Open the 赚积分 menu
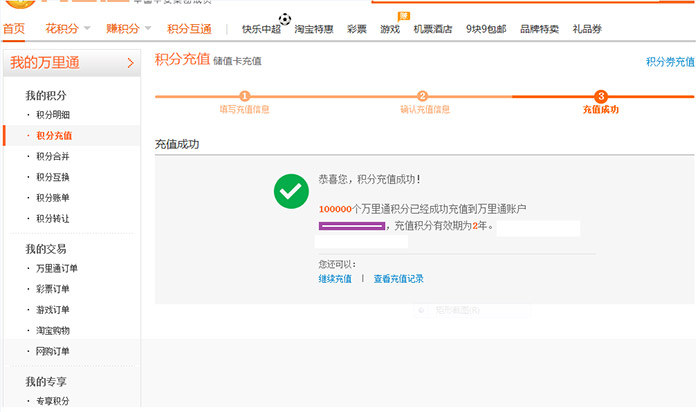The image size is (700, 412). pos(123,29)
